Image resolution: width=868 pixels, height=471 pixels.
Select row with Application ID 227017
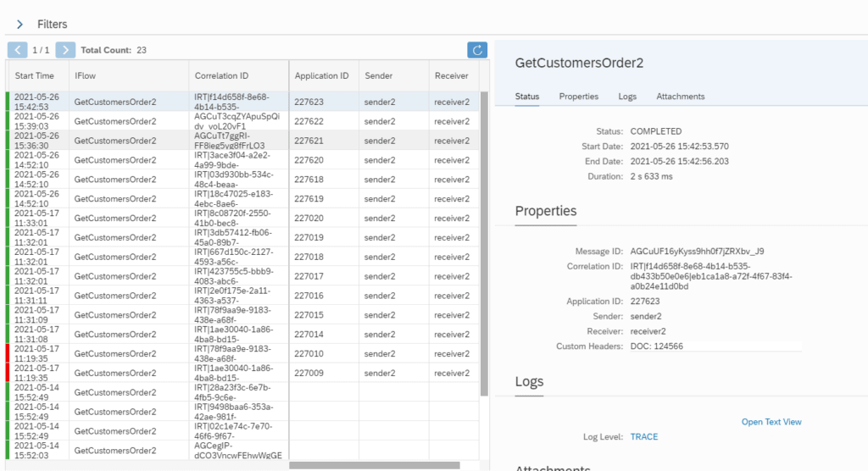tap(242, 276)
